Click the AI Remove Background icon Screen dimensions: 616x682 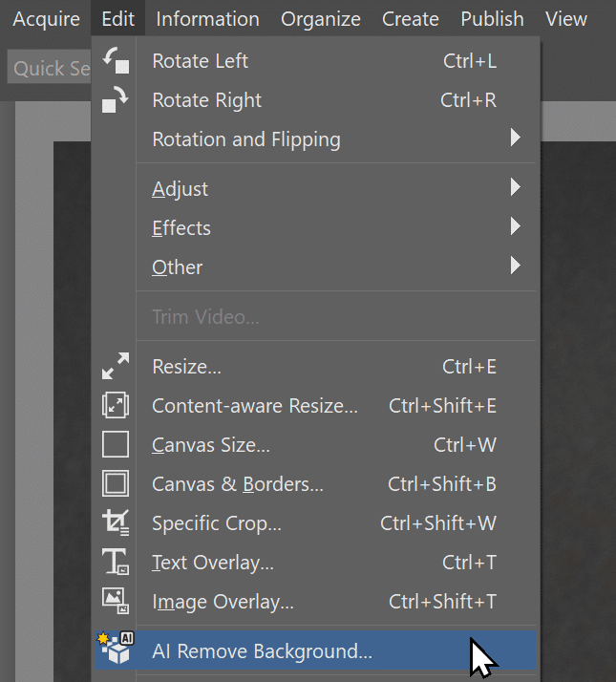pos(116,650)
